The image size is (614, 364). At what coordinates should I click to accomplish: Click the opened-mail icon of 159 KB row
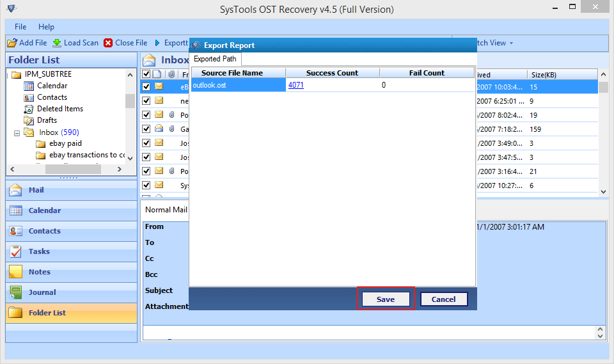159,128
